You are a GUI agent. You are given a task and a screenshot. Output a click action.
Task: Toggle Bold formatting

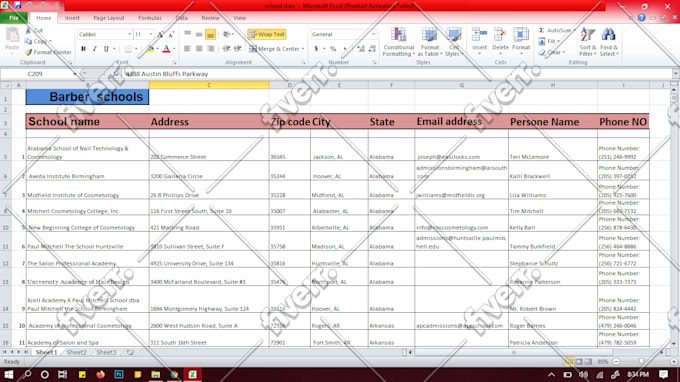[x=83, y=49]
